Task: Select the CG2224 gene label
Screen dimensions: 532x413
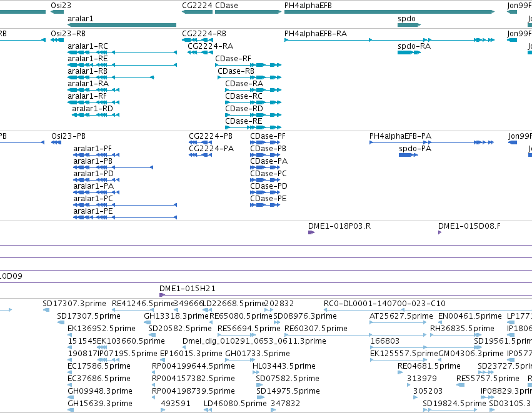Action: tap(197, 6)
